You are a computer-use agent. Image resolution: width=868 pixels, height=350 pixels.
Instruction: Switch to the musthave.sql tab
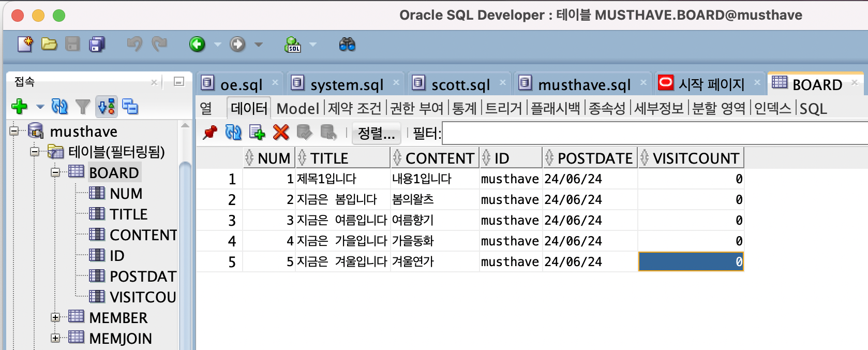584,84
